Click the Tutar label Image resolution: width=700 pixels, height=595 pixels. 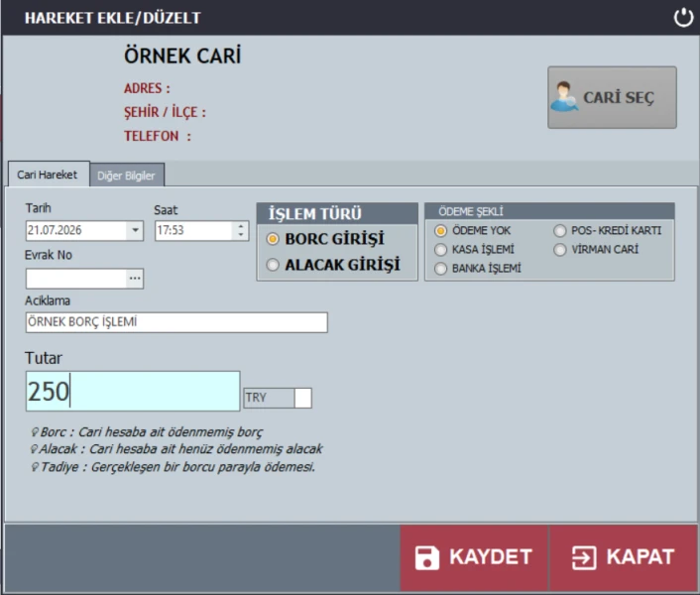[x=44, y=358]
